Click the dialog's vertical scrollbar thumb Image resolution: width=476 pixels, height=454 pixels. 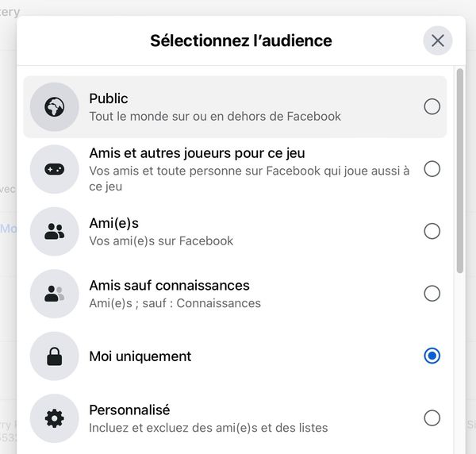coord(460,171)
